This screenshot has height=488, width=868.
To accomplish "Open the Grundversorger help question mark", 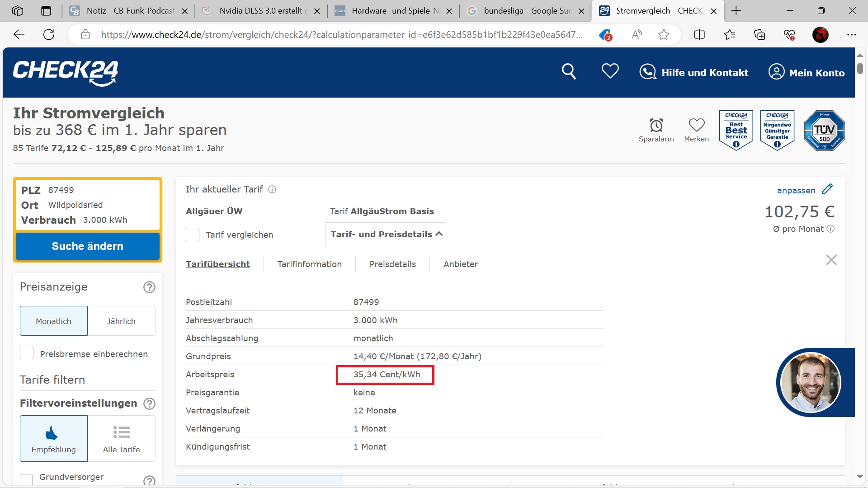I will [149, 481].
